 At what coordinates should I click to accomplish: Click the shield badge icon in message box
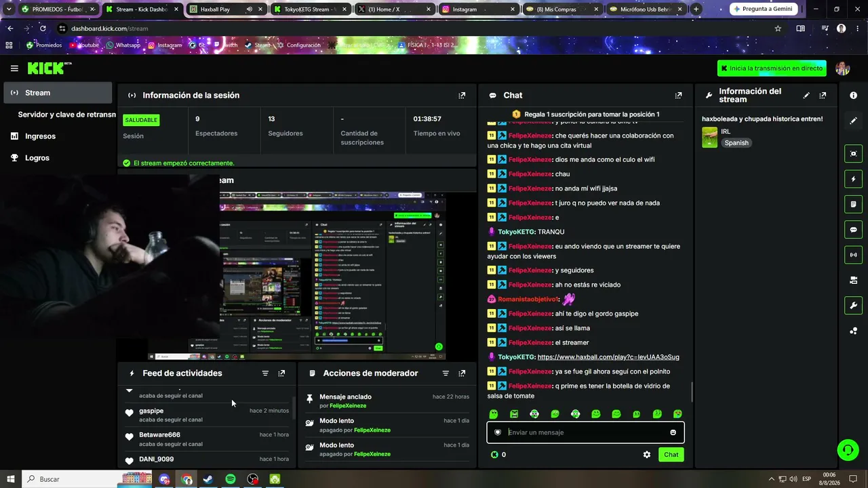pos(498,432)
